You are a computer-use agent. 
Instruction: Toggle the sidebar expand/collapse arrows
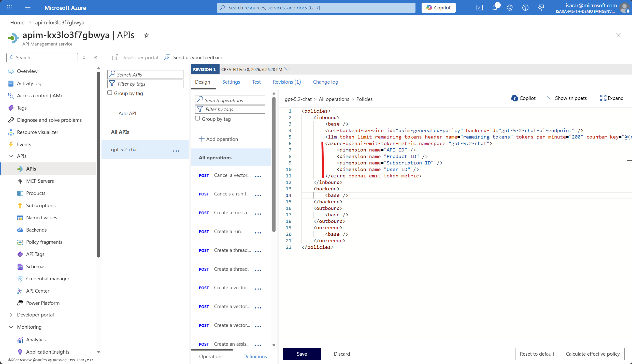tap(84, 58)
